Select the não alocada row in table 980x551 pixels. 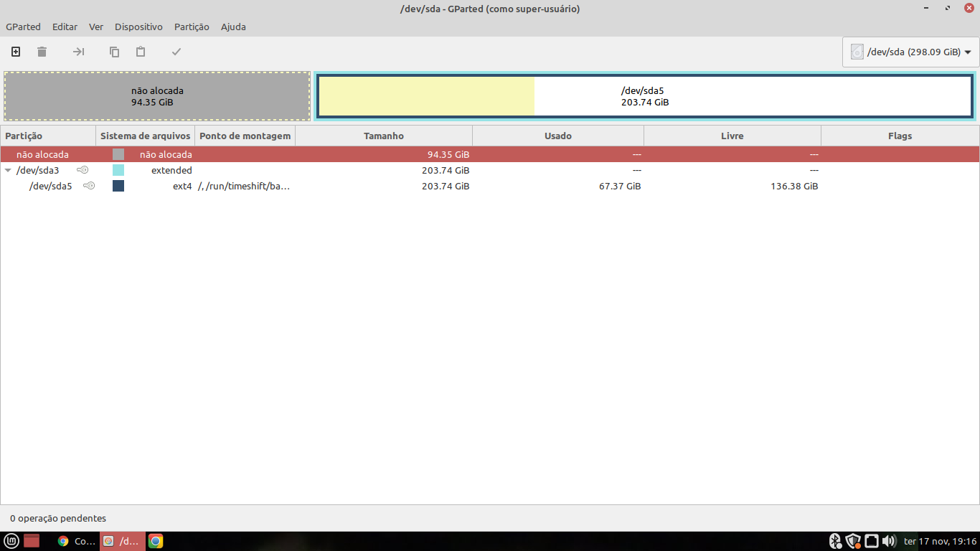(x=490, y=154)
